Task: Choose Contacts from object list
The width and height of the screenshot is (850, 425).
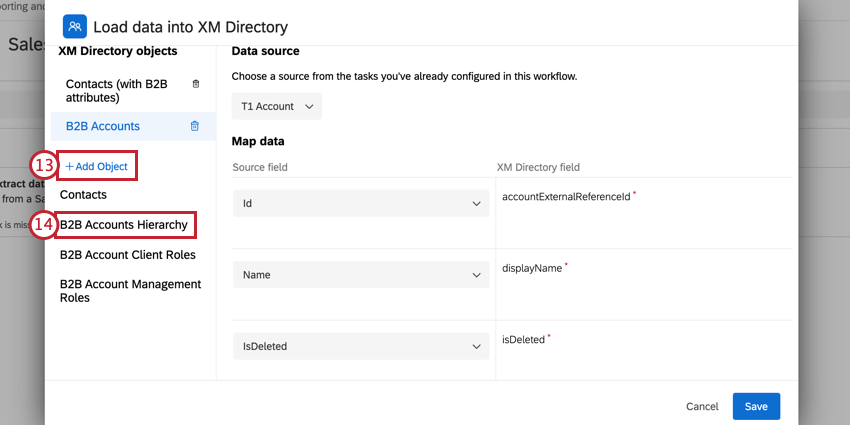Action: point(83,195)
